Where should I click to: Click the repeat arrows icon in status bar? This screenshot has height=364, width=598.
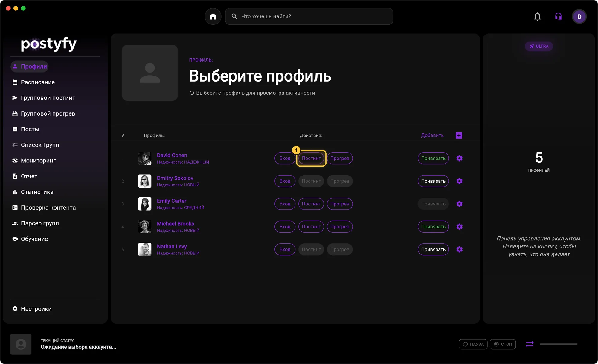[530, 344]
